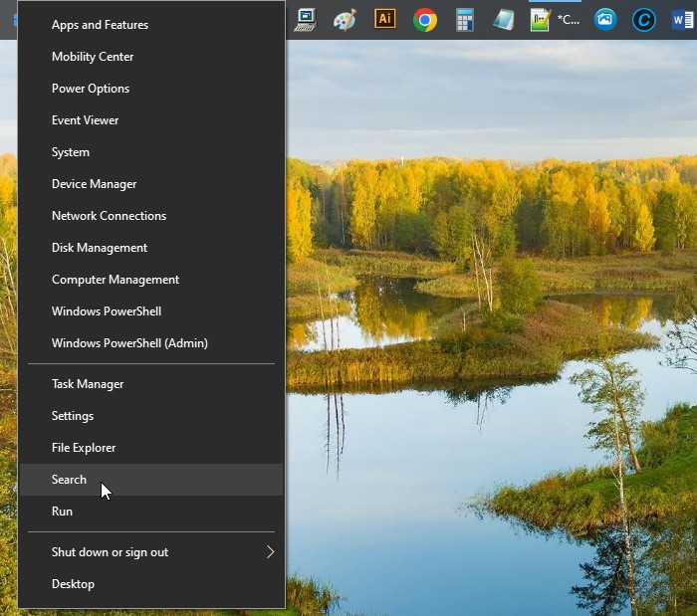
Task: Choose Windows PowerShell (Admin)
Action: pyautogui.click(x=129, y=343)
